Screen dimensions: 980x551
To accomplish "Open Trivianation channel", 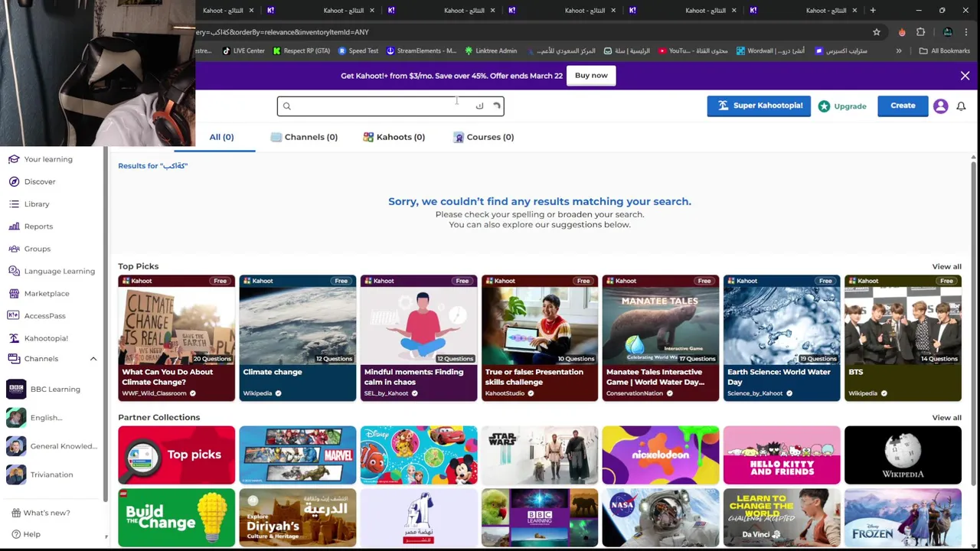I will pyautogui.click(x=41, y=474).
